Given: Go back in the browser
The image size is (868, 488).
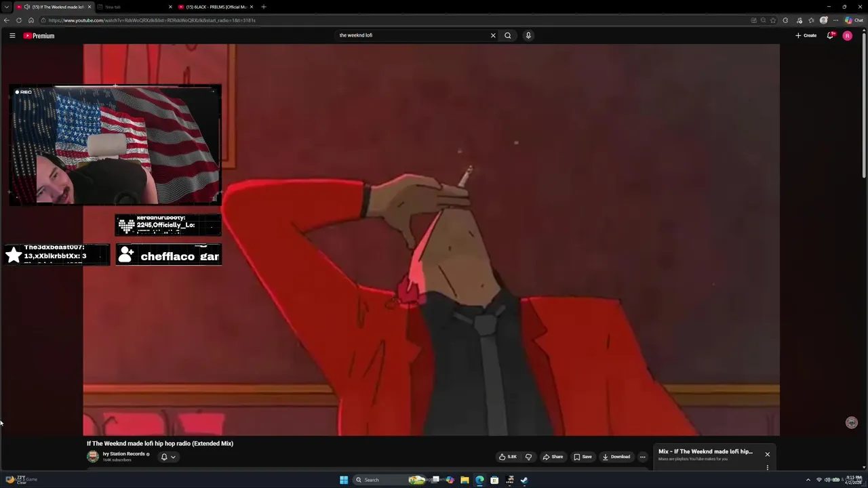Looking at the screenshot, I should point(7,20).
